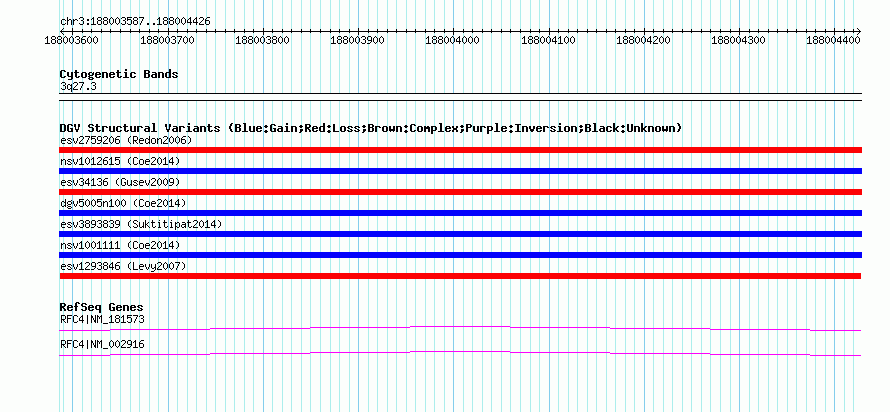Click ruler tick label 188004200

pyautogui.click(x=643, y=40)
